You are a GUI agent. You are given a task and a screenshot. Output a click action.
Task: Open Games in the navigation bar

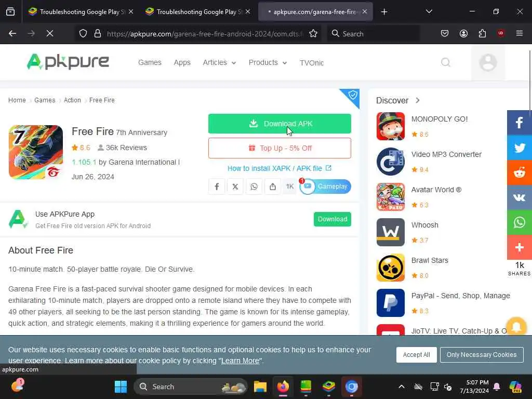pos(150,63)
